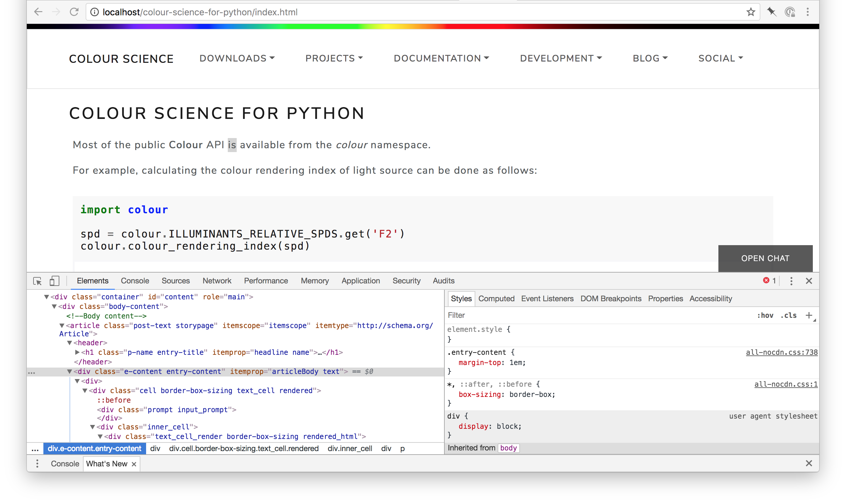Expand the h1 entry-title element
Screen dimensions: 846x504
coord(77,352)
